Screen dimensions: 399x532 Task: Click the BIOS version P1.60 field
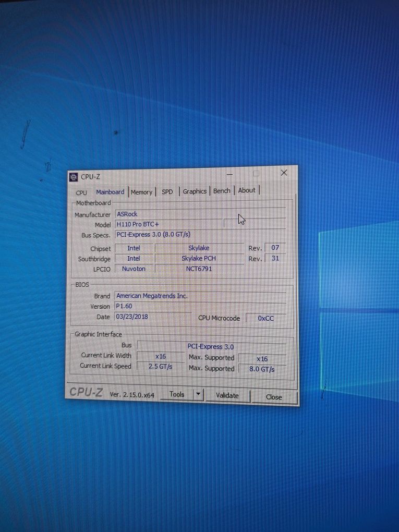200,306
